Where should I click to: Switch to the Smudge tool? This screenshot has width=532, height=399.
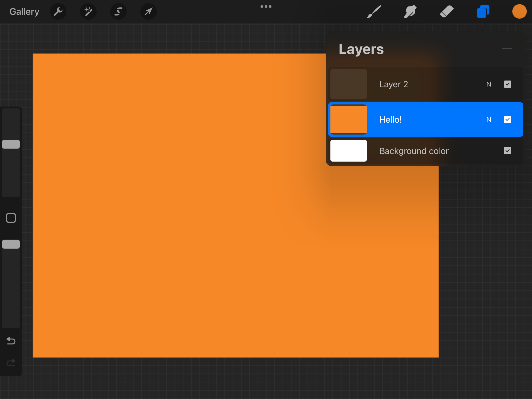(410, 11)
